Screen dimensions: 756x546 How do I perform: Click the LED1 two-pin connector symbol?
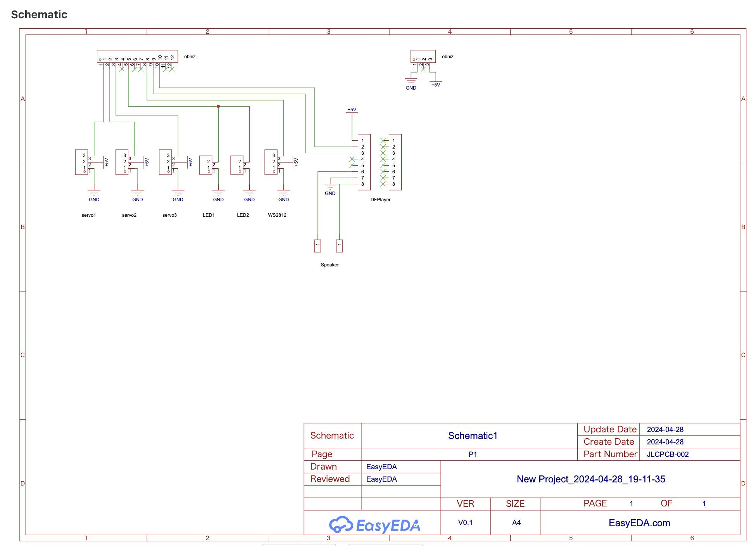[205, 165]
